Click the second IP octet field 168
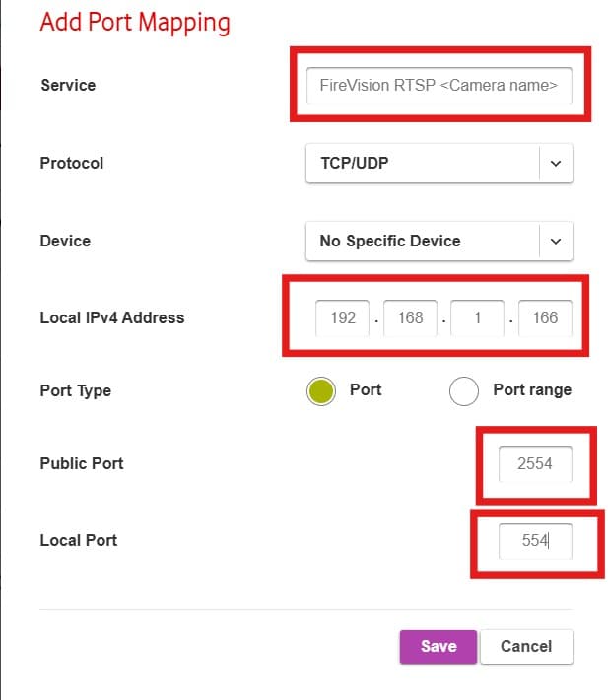The width and height of the screenshot is (608, 700). coord(410,317)
